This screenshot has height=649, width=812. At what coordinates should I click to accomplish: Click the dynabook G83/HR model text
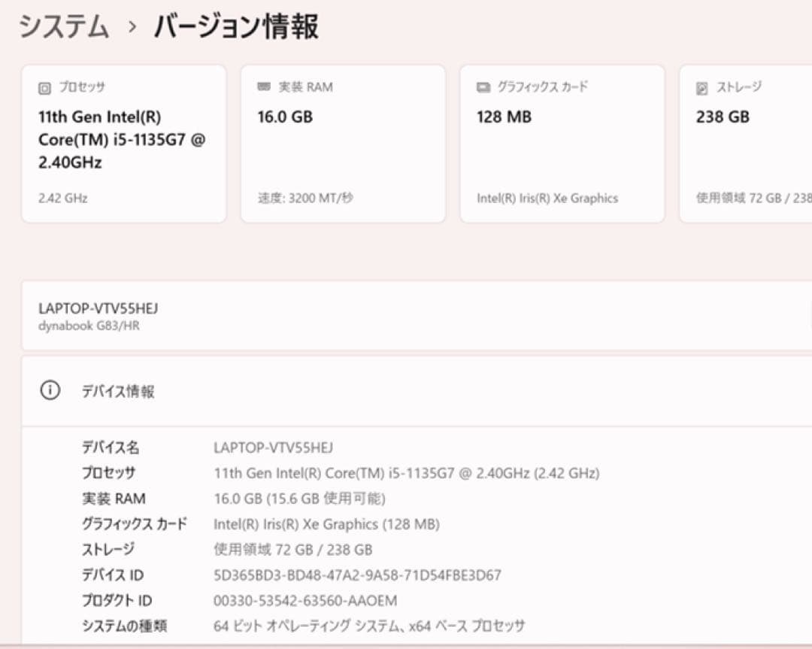[89, 326]
